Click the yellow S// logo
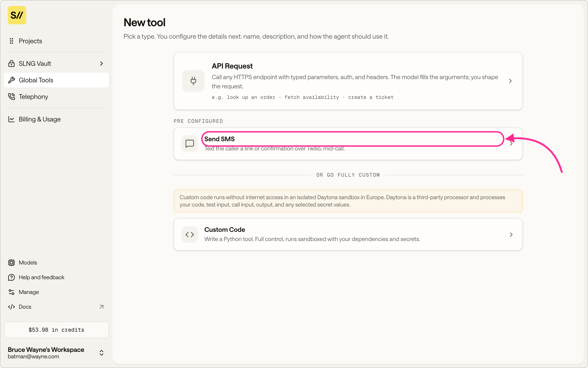This screenshot has width=588, height=368. (17, 15)
